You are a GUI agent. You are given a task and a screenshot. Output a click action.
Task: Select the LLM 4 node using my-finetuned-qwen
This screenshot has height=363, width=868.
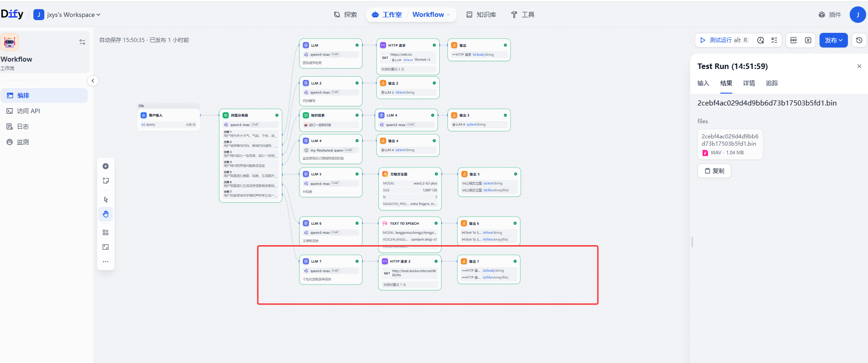(x=331, y=149)
